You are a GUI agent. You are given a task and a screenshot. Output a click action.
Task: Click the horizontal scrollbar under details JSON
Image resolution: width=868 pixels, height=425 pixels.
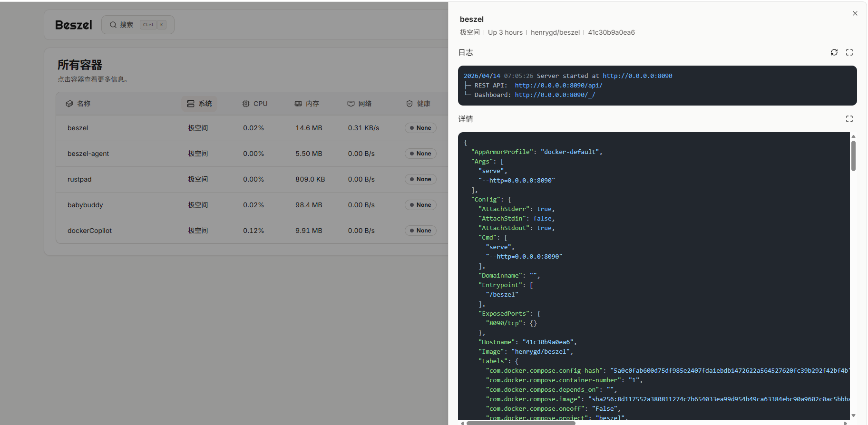(x=521, y=423)
